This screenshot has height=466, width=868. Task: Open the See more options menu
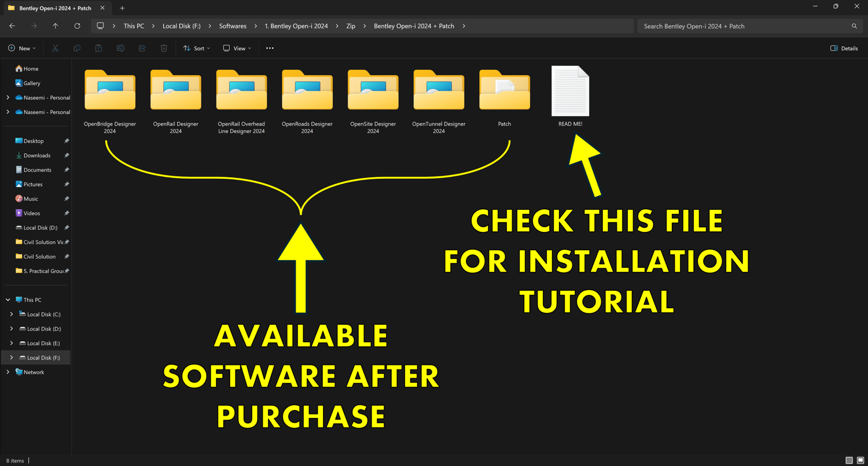coord(270,48)
